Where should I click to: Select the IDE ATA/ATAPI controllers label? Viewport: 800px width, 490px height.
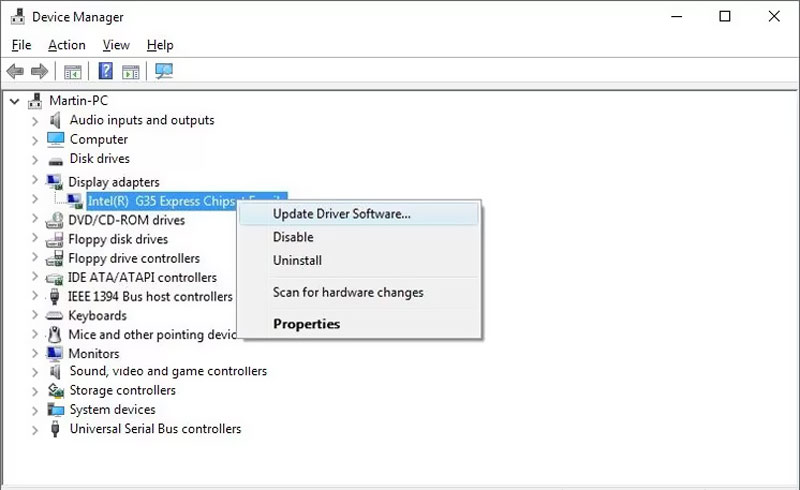click(x=142, y=278)
